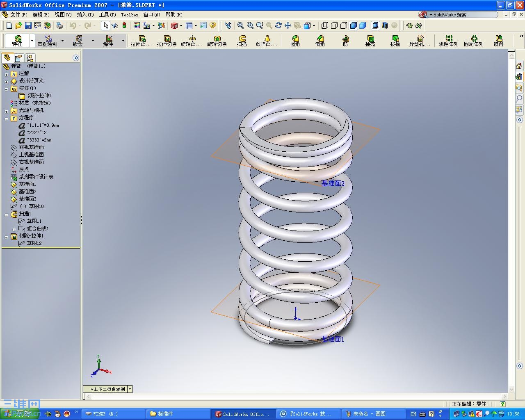This screenshot has height=420, width=525.
Task: Click the Loft (放样凸) tool
Action: coord(267,41)
